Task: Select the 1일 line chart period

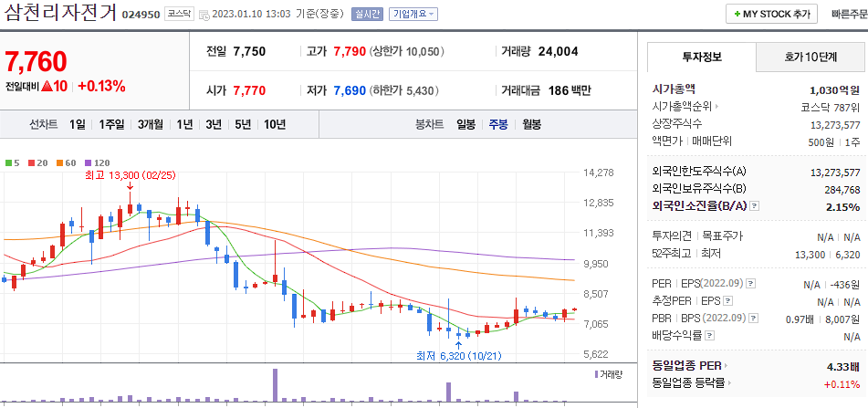Action: pyautogui.click(x=77, y=124)
